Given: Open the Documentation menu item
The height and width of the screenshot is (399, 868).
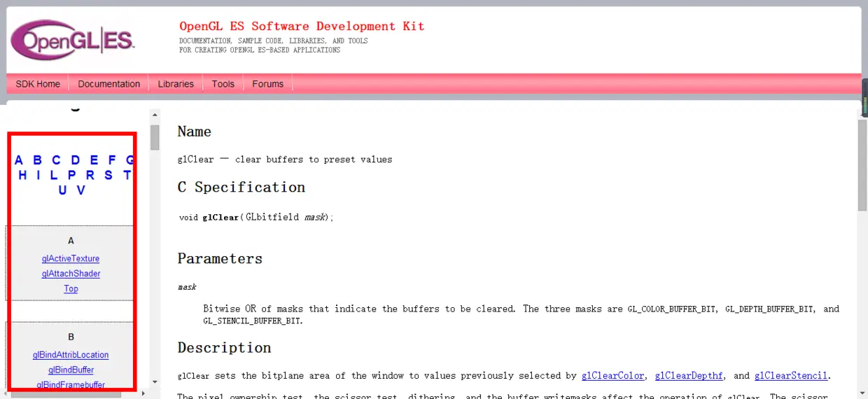Looking at the screenshot, I should (109, 84).
